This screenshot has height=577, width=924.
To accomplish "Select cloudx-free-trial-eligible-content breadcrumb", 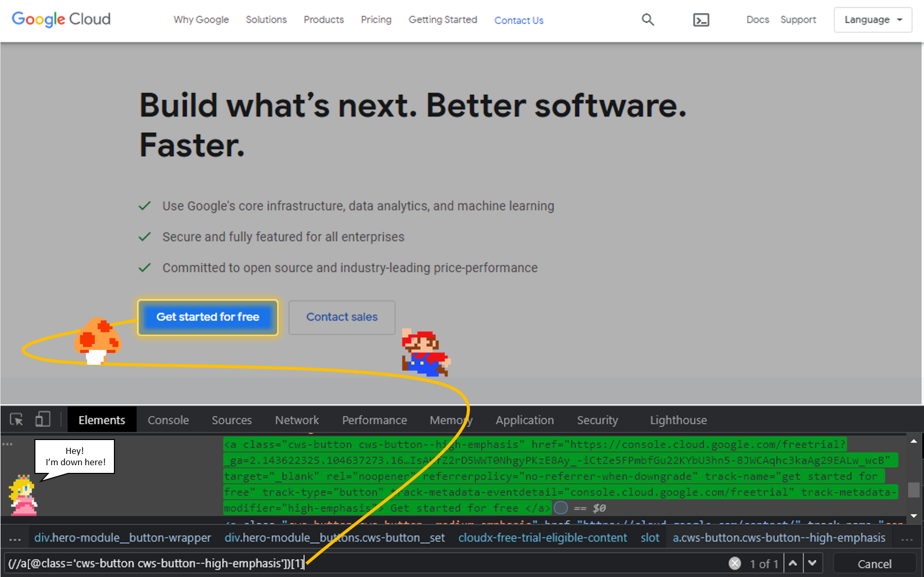I will click(543, 538).
